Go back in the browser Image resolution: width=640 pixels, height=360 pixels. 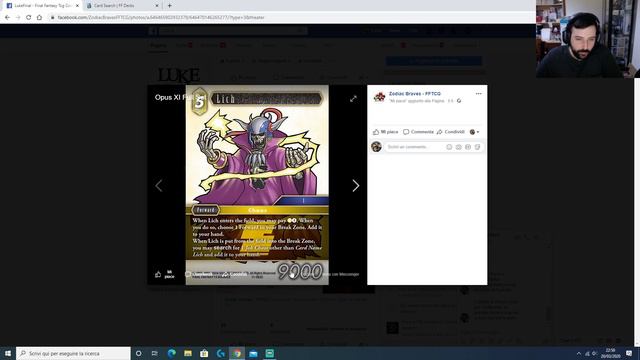coord(7,18)
